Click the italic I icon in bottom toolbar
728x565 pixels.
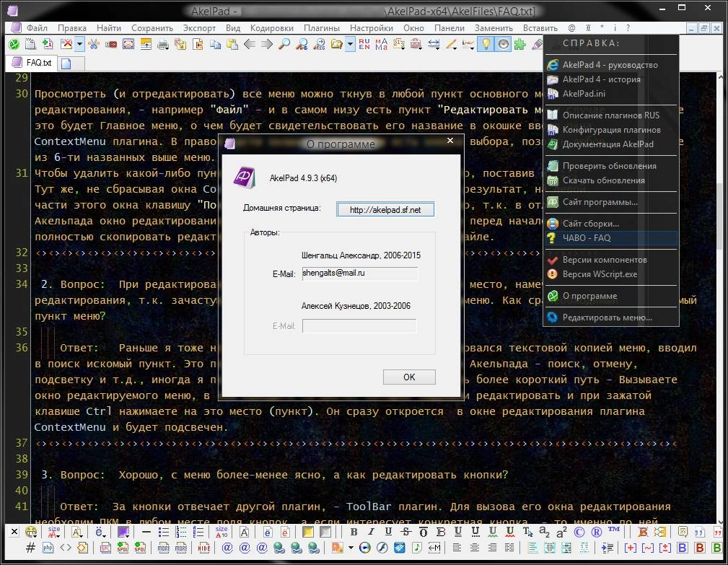pyautogui.click(x=371, y=532)
